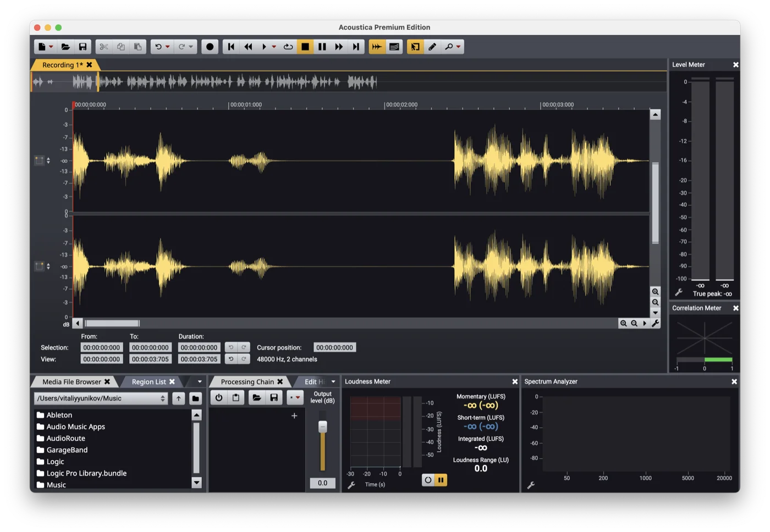
Task: Switch to Region List tab
Action: (148, 381)
